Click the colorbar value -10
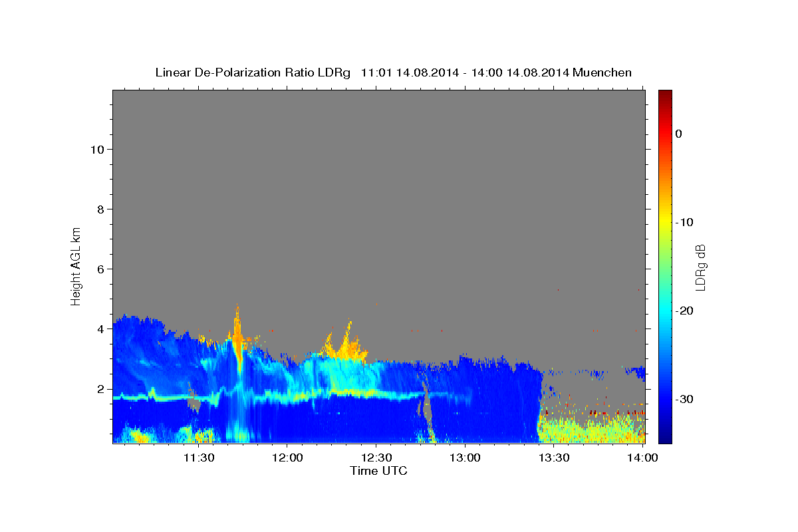 tap(684, 222)
